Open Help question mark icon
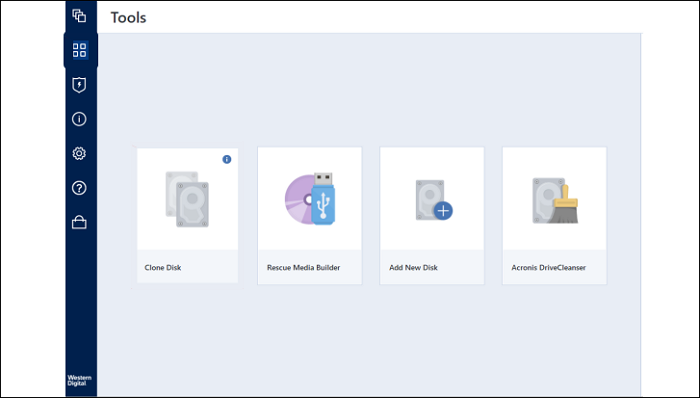This screenshot has height=398, width=700. tap(79, 188)
